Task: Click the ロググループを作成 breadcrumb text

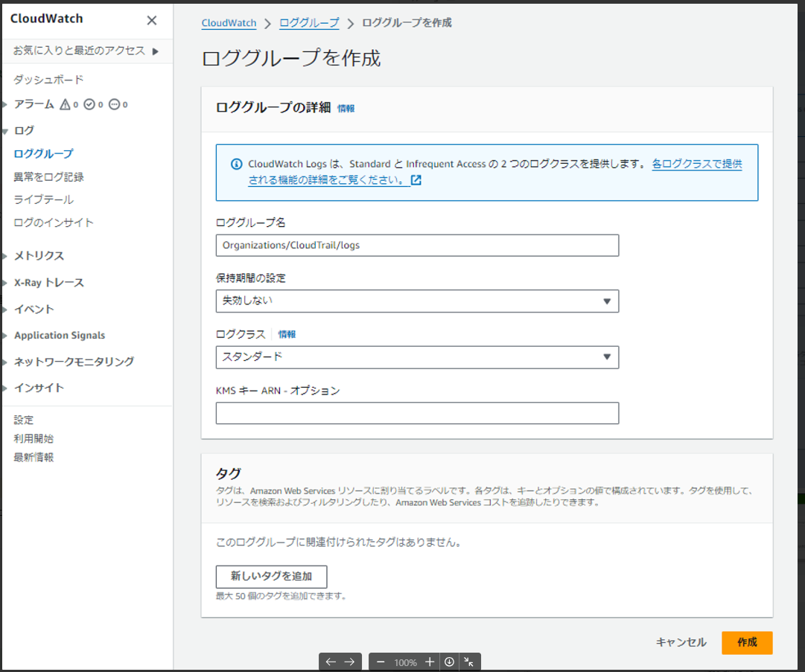Action: tap(407, 23)
